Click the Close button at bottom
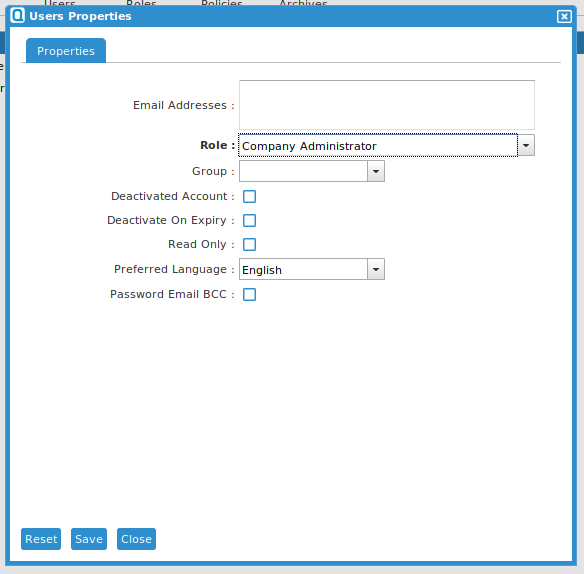This screenshot has width=584, height=574. (x=136, y=539)
